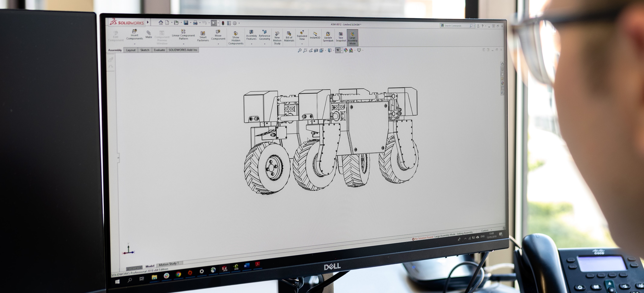Click the user Login icon
The height and width of the screenshot is (293, 644).
coord(478,26)
